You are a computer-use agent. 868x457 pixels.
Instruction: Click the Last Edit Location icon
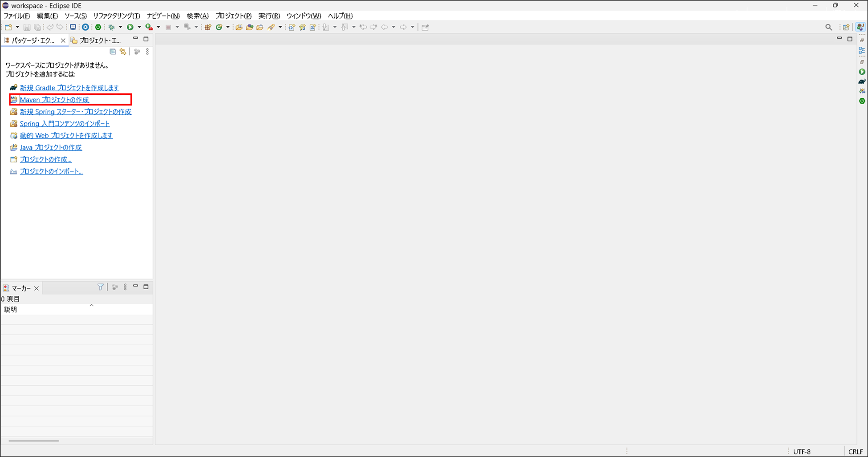point(363,27)
